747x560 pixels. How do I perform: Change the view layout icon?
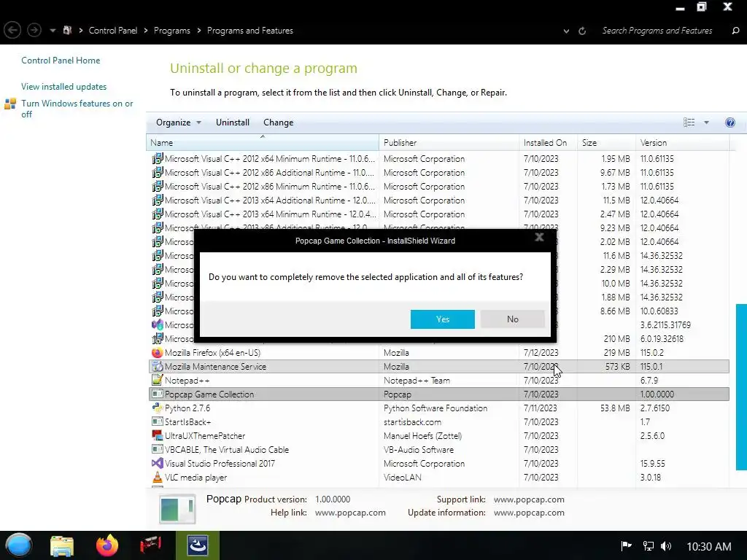point(689,122)
